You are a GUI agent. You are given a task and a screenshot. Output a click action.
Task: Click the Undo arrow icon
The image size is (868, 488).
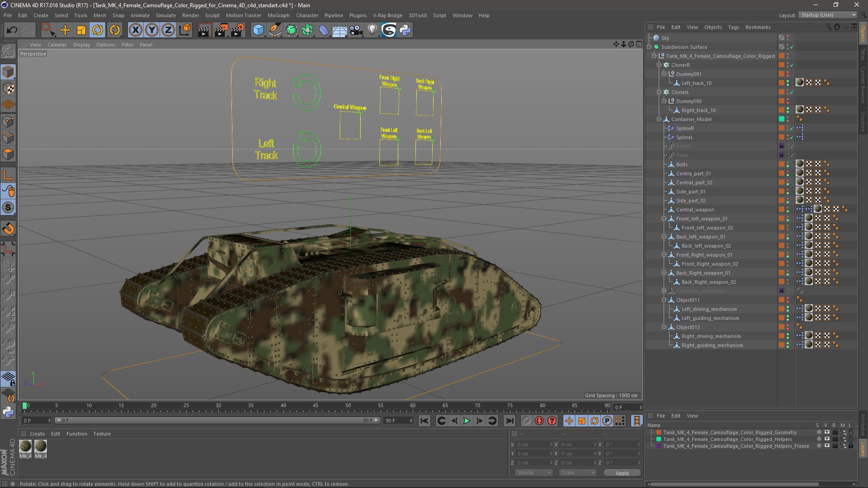click(x=12, y=30)
